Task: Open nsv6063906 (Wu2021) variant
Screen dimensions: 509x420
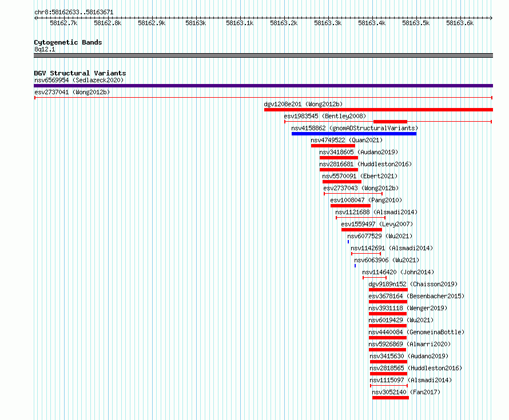Action: click(x=387, y=260)
